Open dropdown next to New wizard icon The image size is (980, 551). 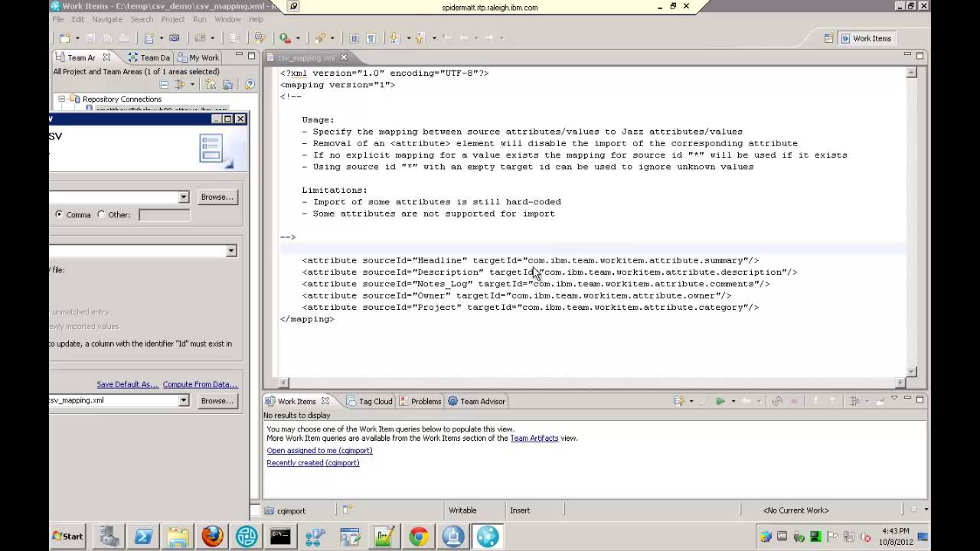(x=76, y=38)
